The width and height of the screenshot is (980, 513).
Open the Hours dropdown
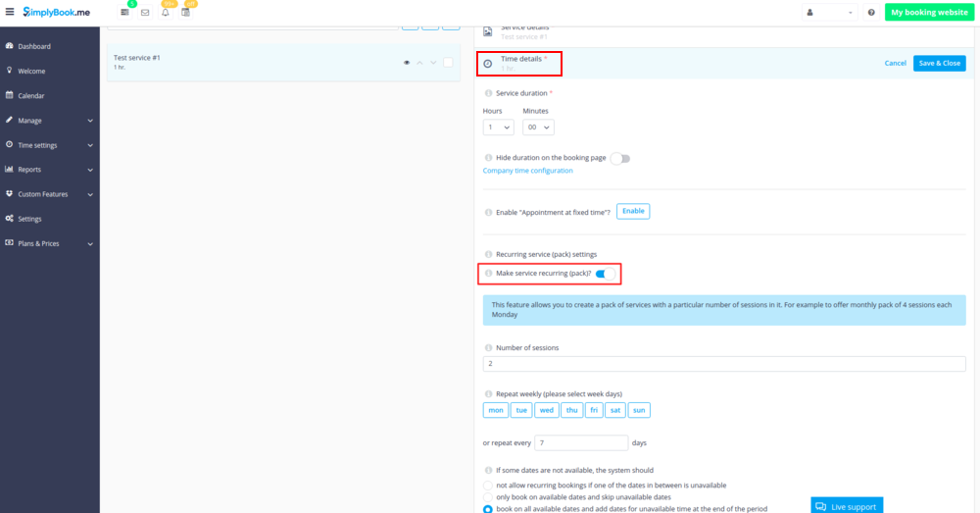pos(498,127)
